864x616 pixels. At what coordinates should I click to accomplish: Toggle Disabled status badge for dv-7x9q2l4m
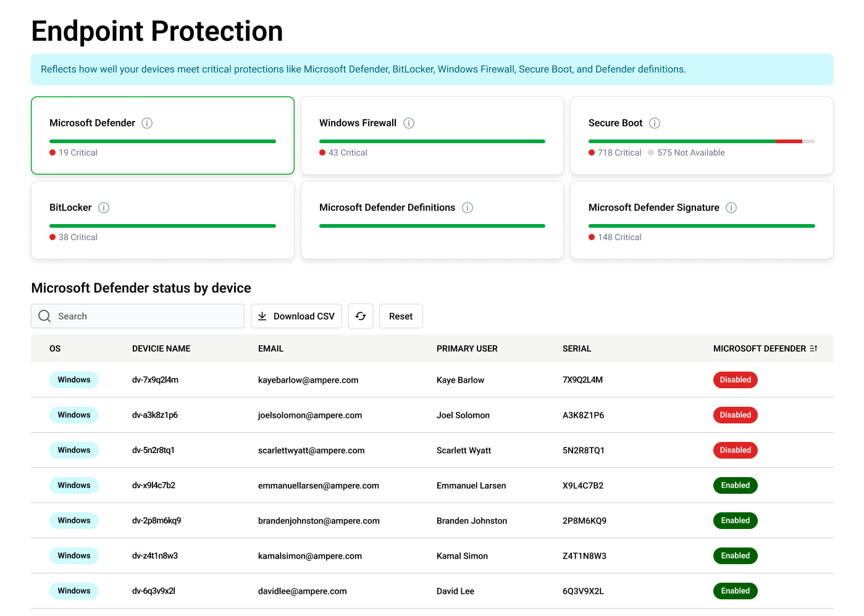[735, 380]
